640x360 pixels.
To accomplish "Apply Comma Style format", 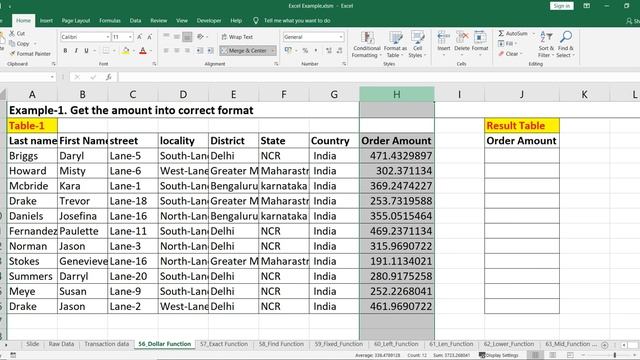I will point(316,51).
